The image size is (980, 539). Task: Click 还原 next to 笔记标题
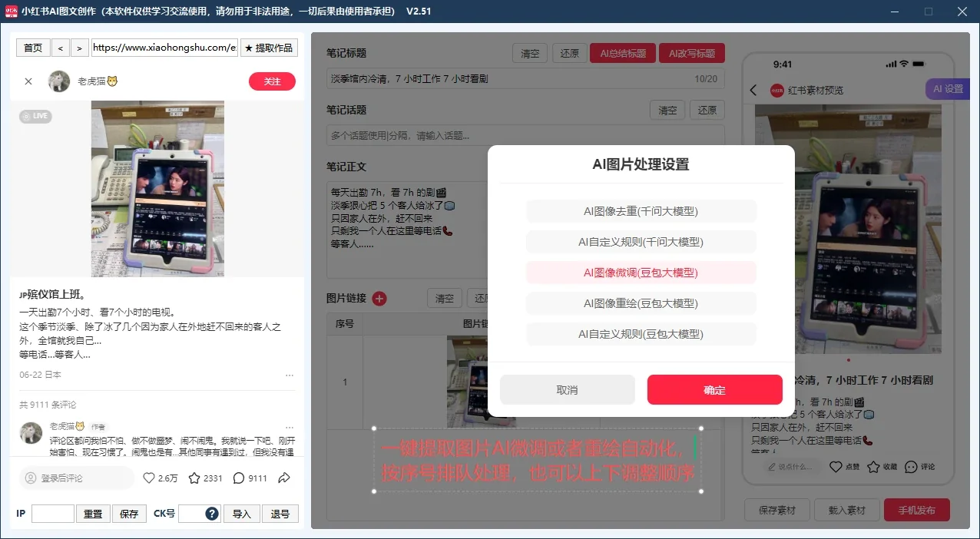(x=570, y=53)
